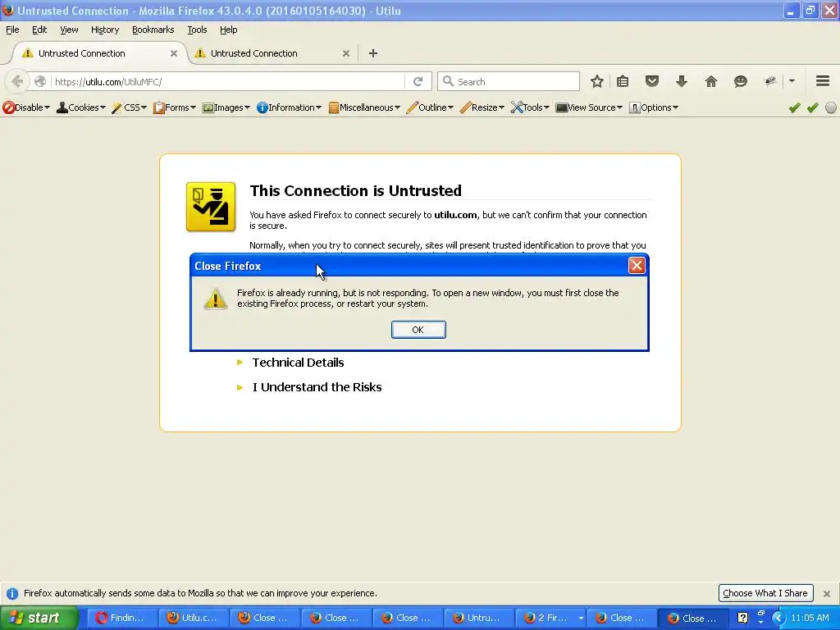Dismiss the data sharing notification bar
The width and height of the screenshot is (840, 630).
827,594
